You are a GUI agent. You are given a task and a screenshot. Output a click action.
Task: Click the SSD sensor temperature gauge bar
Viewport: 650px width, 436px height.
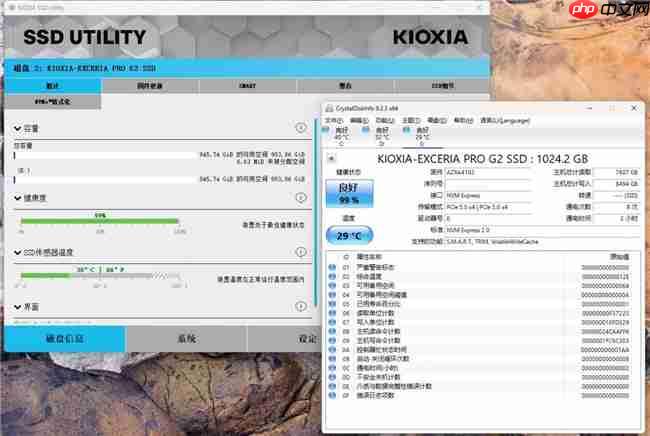[100, 276]
